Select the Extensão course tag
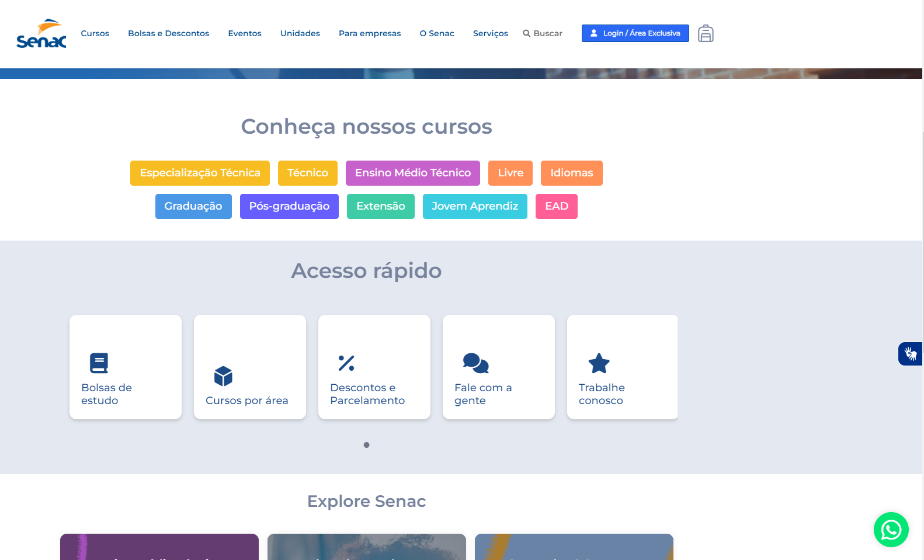 (381, 206)
